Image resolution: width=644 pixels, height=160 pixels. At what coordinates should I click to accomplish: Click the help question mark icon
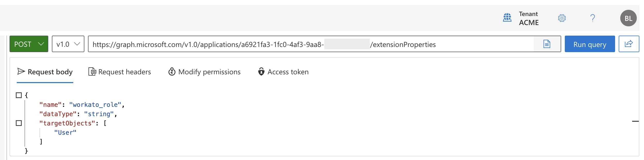click(x=592, y=18)
